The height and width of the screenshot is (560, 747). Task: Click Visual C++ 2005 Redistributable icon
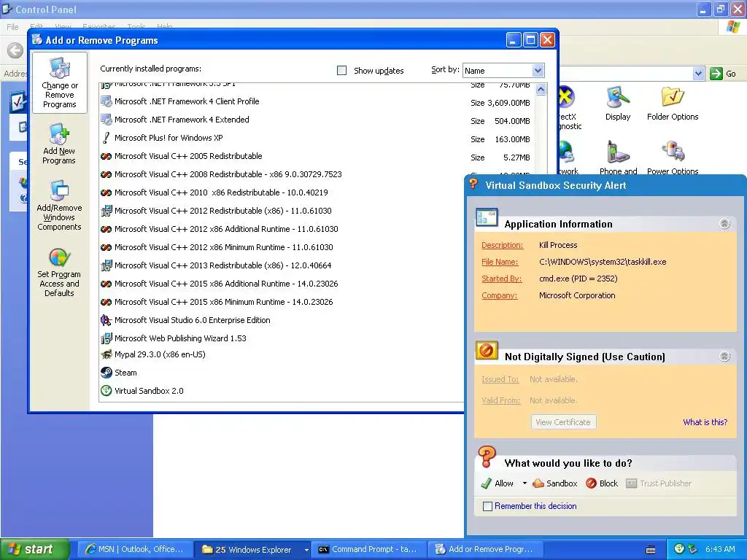pyautogui.click(x=107, y=156)
